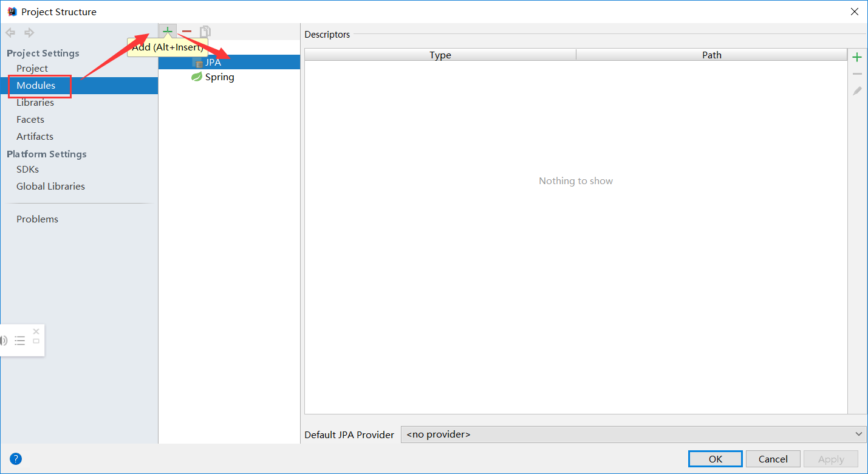Open the Artifacts section
868x474 pixels.
pos(35,137)
